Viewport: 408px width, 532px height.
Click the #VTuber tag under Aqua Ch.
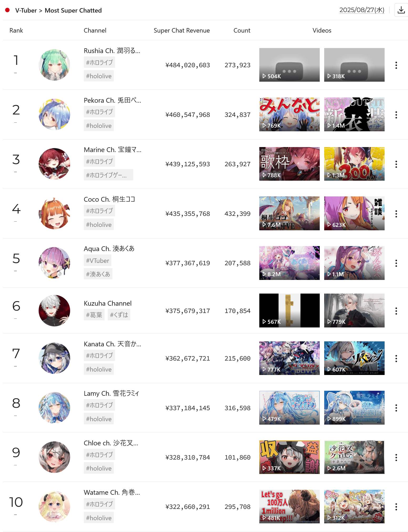click(x=97, y=261)
